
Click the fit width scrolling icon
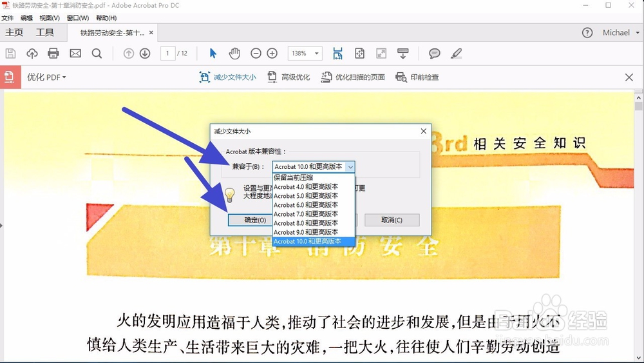pyautogui.click(x=337, y=54)
